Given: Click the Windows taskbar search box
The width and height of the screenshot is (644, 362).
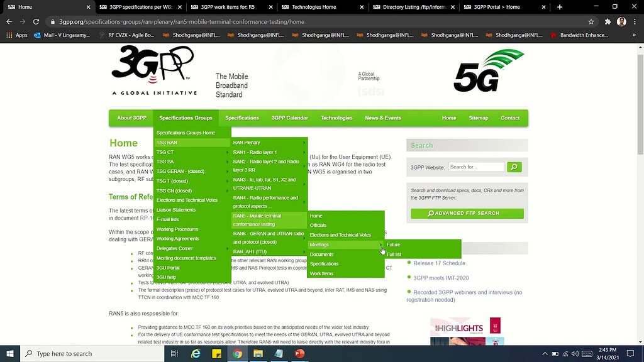Looking at the screenshot, I should (92, 353).
